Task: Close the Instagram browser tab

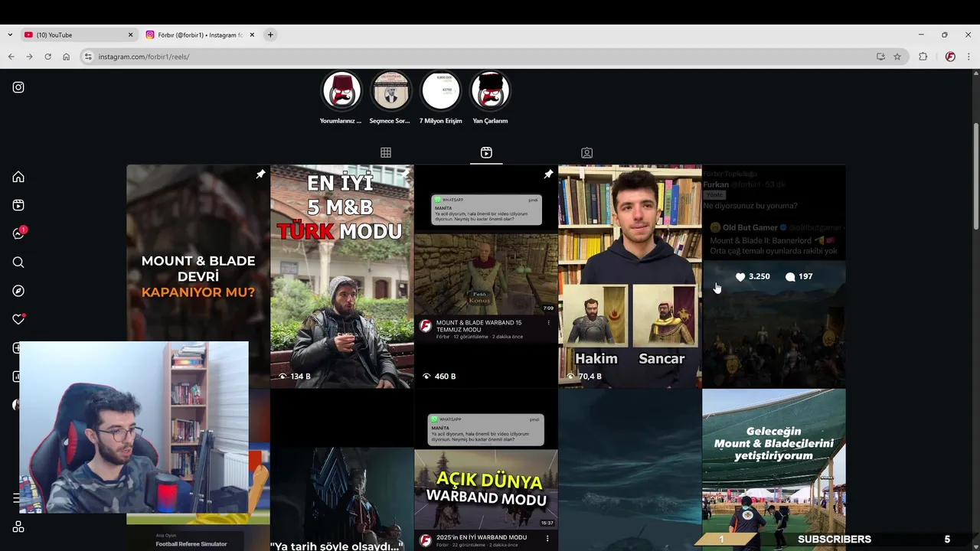Action: (x=252, y=34)
